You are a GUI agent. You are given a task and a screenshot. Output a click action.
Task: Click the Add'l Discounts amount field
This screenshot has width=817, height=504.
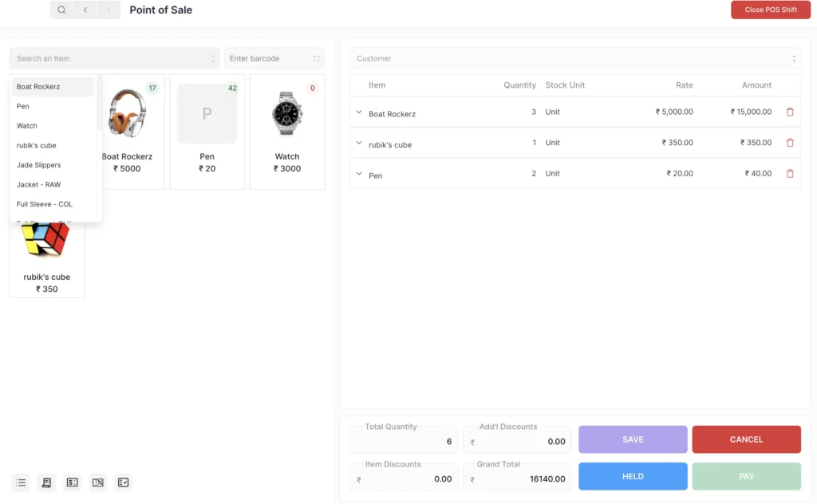pyautogui.click(x=517, y=439)
